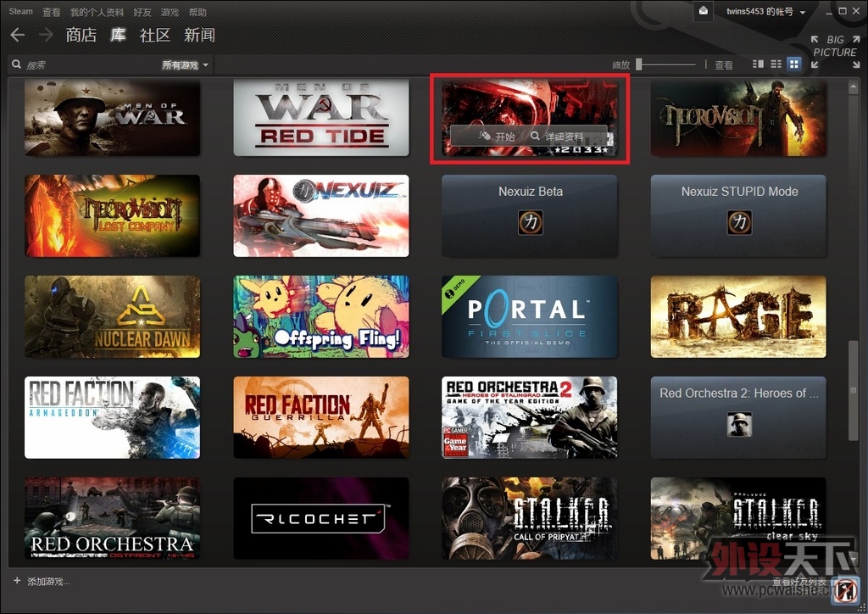The height and width of the screenshot is (614, 868).
Task: Click the library vertical scrollbar
Action: click(x=853, y=390)
